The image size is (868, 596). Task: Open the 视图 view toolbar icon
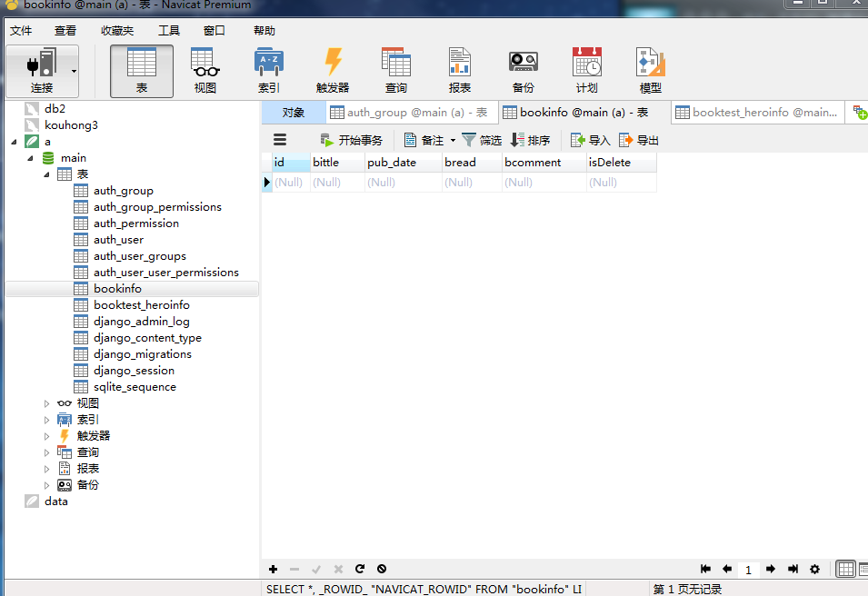click(205, 71)
